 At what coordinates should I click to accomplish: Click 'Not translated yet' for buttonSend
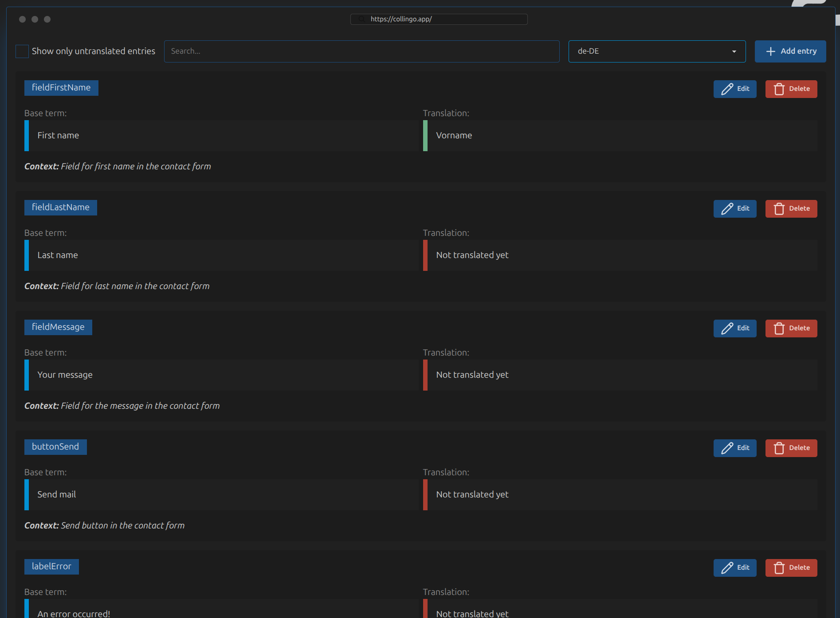click(472, 495)
